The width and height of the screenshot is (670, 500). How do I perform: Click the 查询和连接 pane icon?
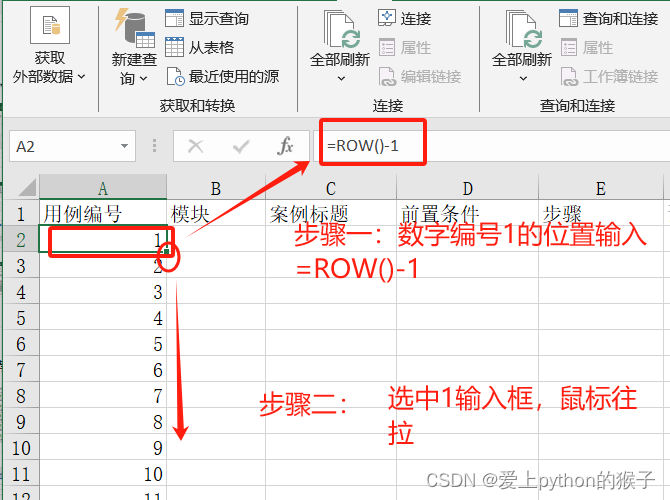click(x=568, y=18)
